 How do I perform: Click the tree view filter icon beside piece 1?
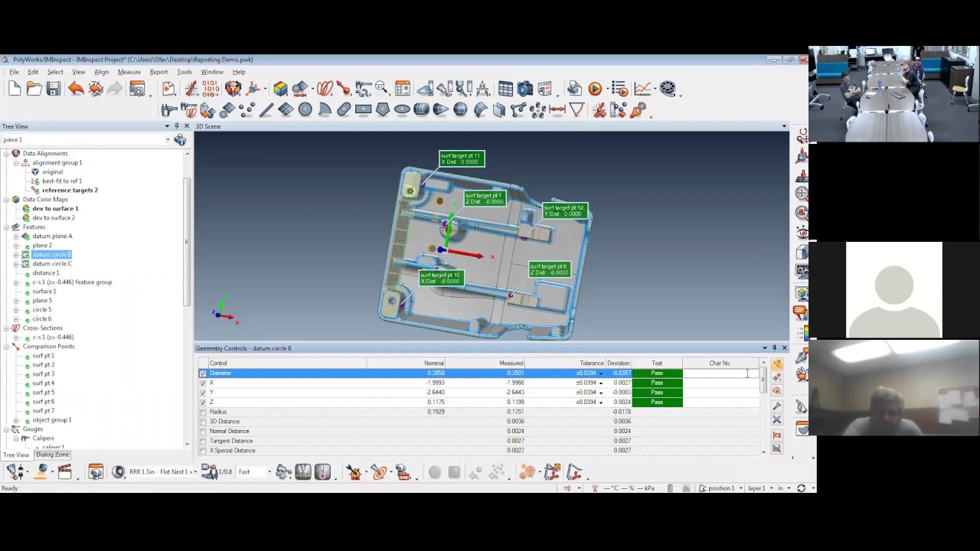coord(180,139)
